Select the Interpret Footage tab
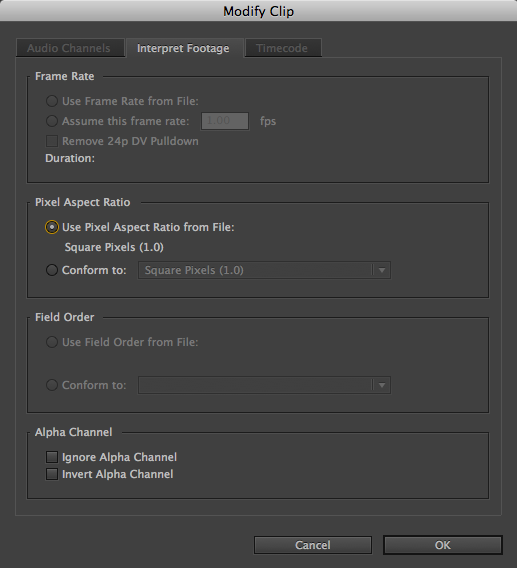The image size is (517, 568). click(x=184, y=48)
